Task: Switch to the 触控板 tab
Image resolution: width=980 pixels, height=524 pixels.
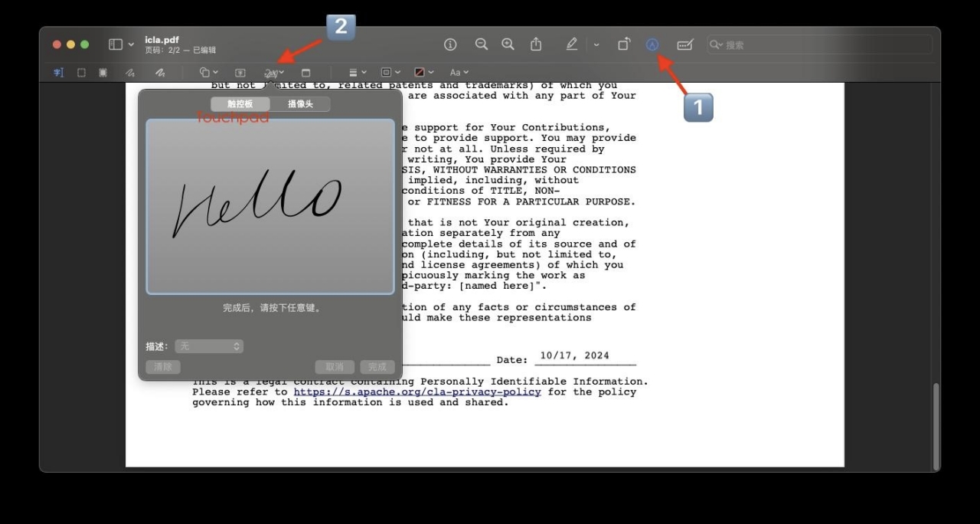Action: coord(240,104)
